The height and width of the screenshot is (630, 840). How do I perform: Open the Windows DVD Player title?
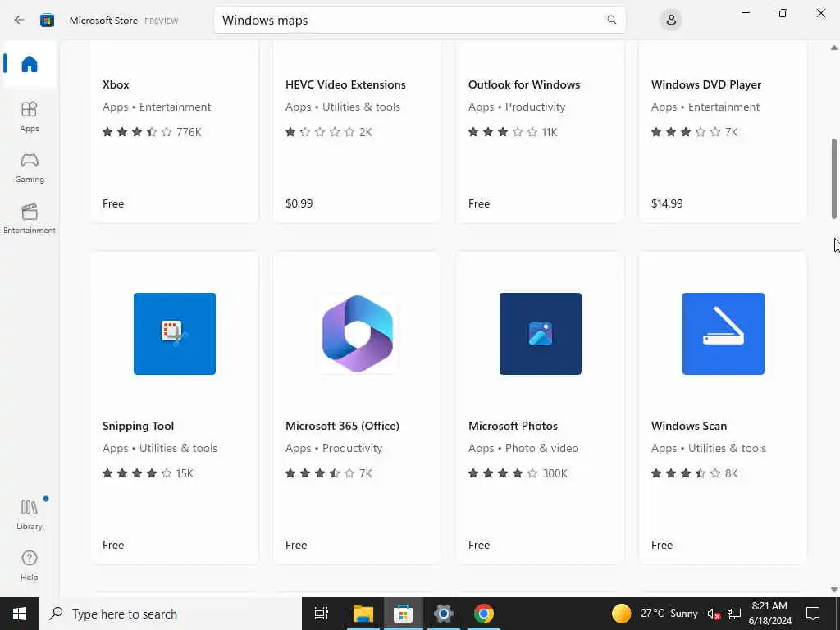point(706,84)
